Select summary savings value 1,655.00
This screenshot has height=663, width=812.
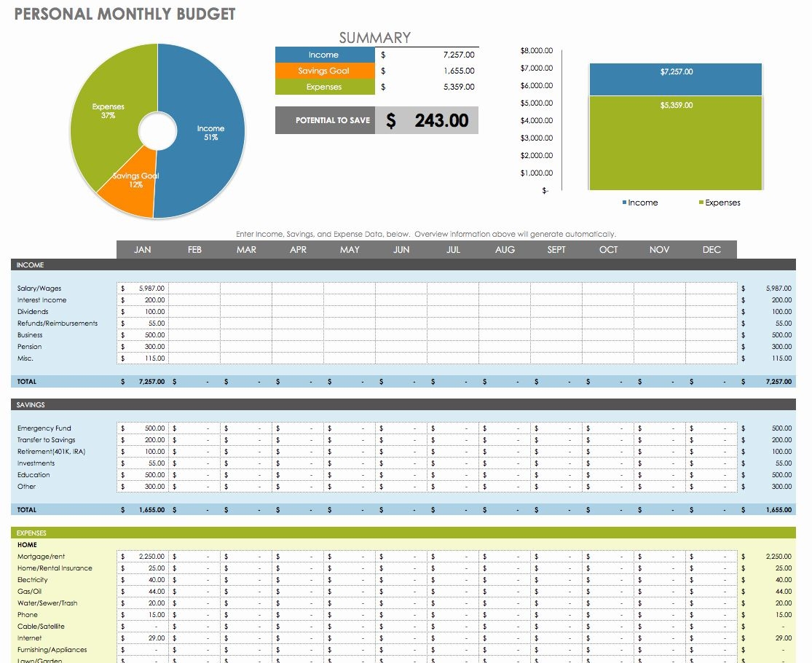pyautogui.click(x=427, y=71)
